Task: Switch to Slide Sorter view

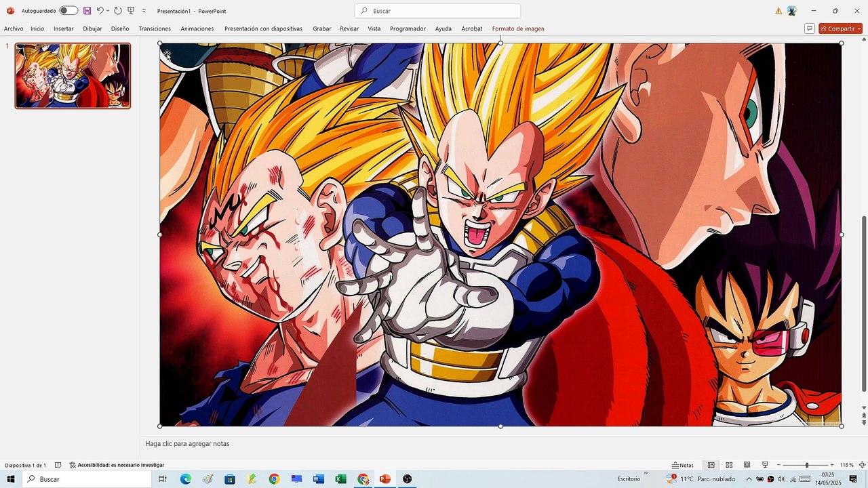Action: [x=729, y=465]
